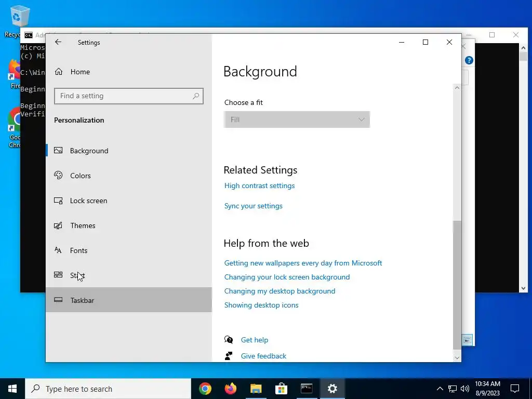Click the Settings page scrollbar thumb
This screenshot has height=399, width=532.
457,285
